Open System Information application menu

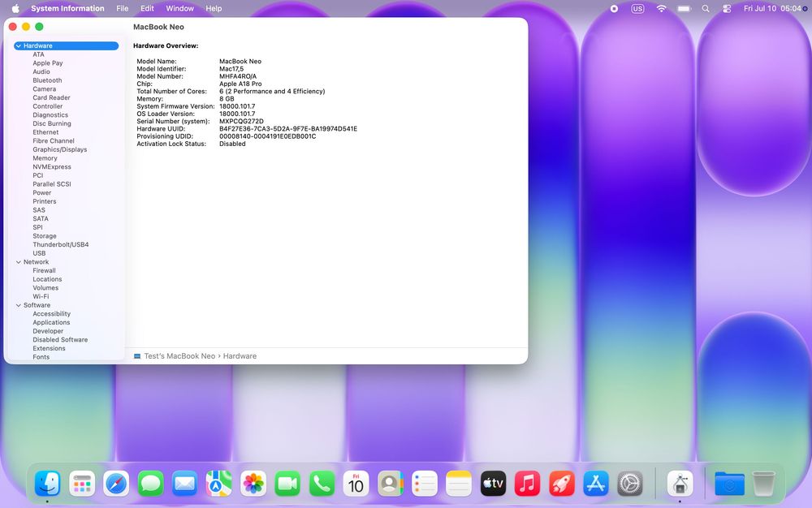pyautogui.click(x=67, y=8)
